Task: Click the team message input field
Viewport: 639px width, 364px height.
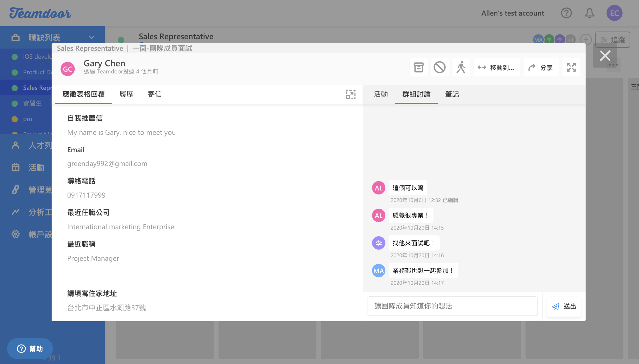Action: pyautogui.click(x=452, y=306)
